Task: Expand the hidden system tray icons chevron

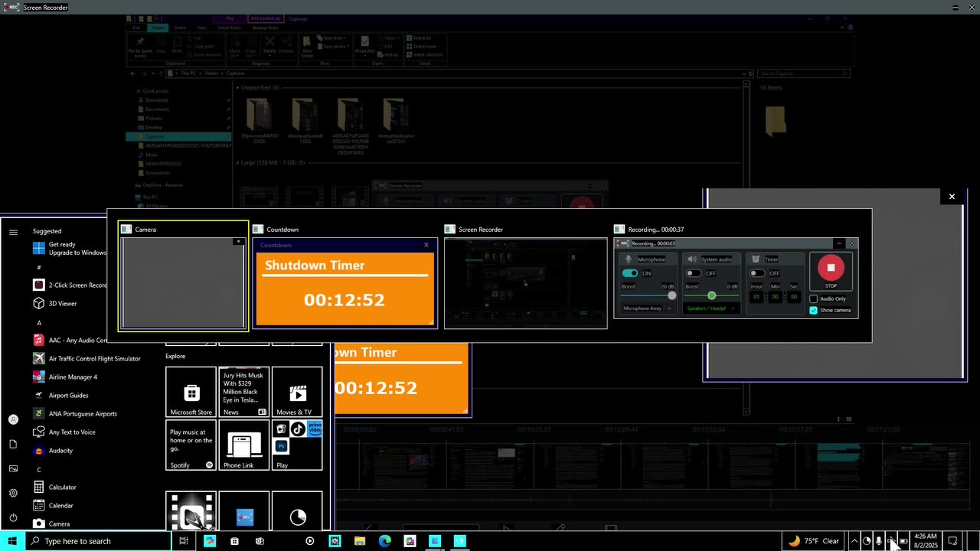Action: tap(854, 541)
